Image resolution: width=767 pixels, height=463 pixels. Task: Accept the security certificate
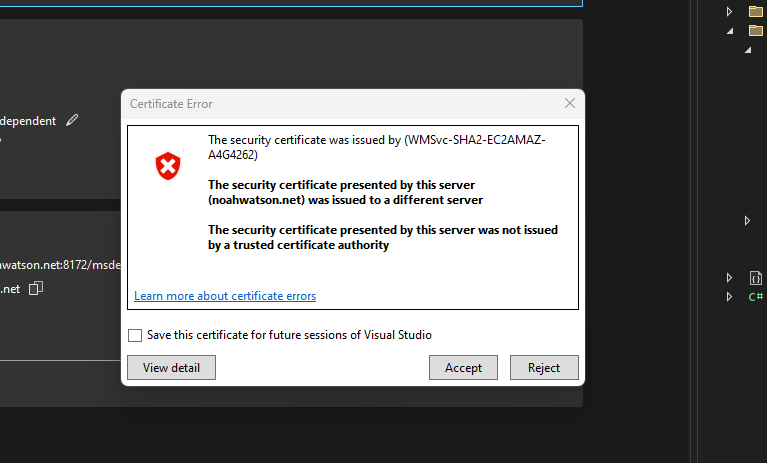[x=463, y=368]
